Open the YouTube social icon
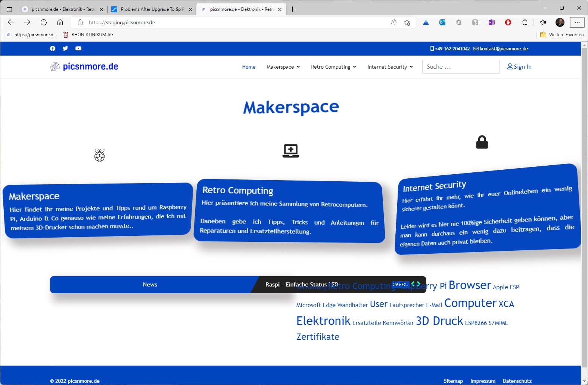The height and width of the screenshot is (385, 588). click(78, 48)
